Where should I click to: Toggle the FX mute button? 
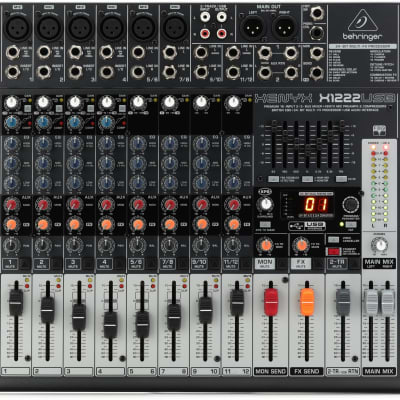301,264
